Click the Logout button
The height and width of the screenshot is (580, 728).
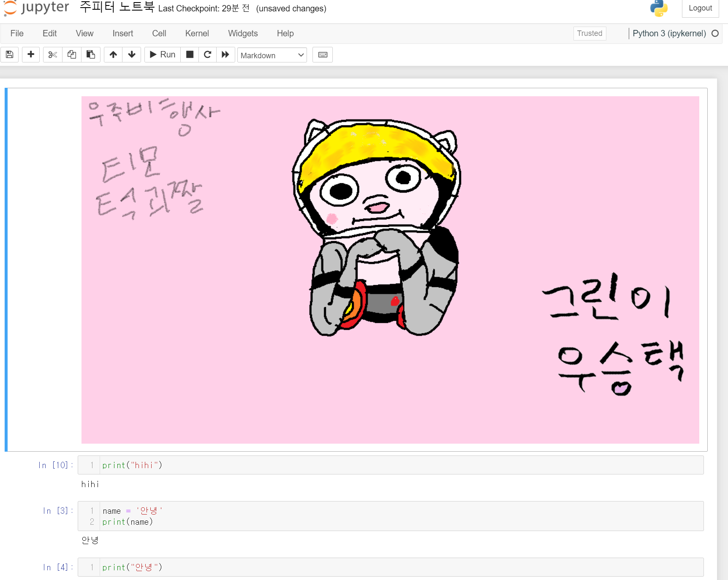pos(701,8)
